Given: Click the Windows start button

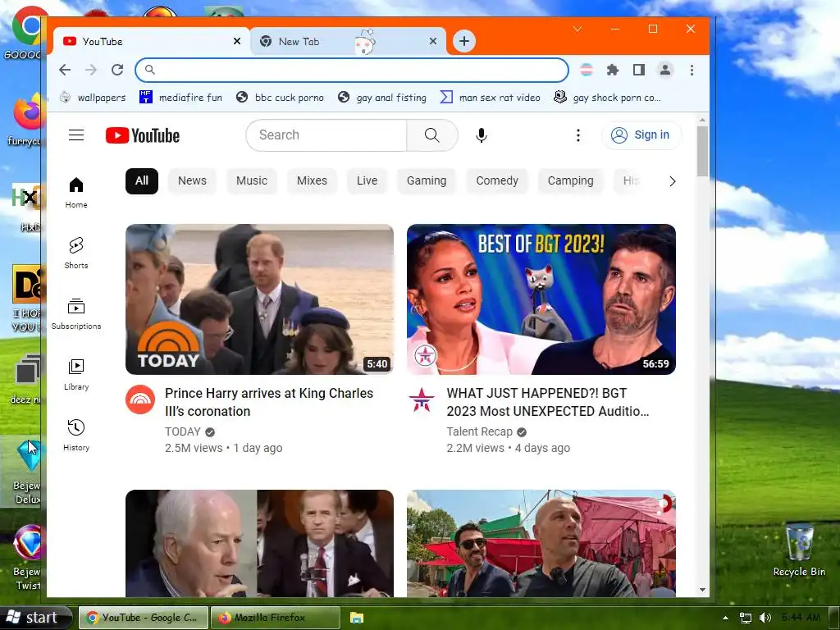Looking at the screenshot, I should 35,618.
